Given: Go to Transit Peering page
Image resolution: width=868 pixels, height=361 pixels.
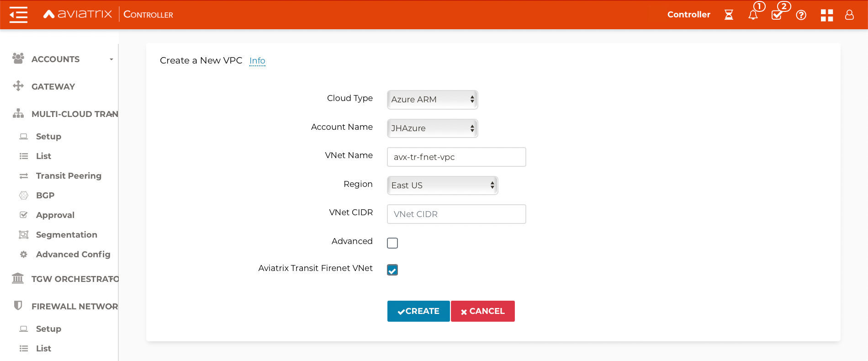Looking at the screenshot, I should tap(69, 176).
